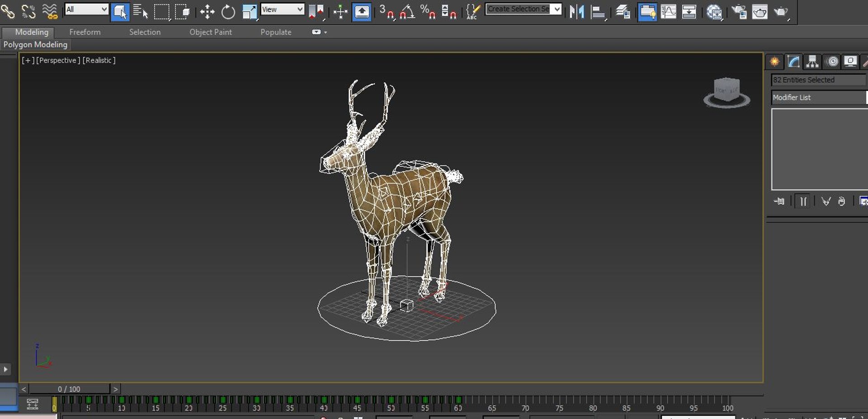Click Edit Named Selection Sets icon
Image resolution: width=868 pixels, height=419 pixels.
pos(473,12)
